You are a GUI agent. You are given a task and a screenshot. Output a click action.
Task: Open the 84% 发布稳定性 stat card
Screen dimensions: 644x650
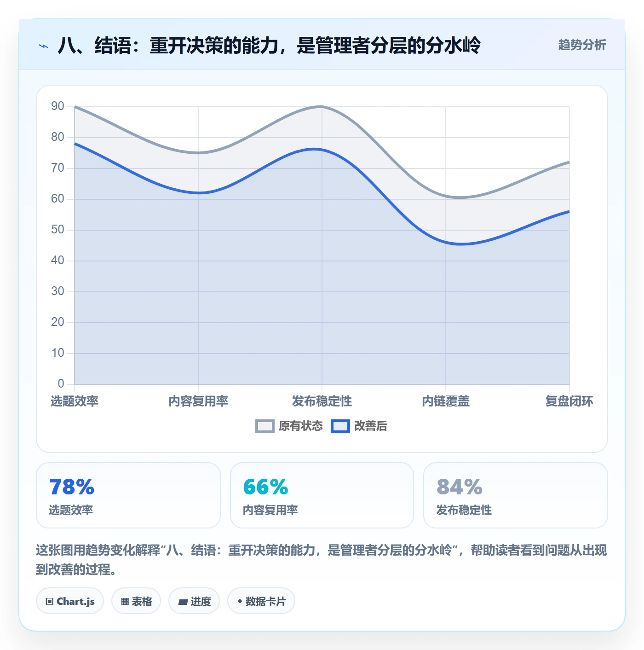516,495
